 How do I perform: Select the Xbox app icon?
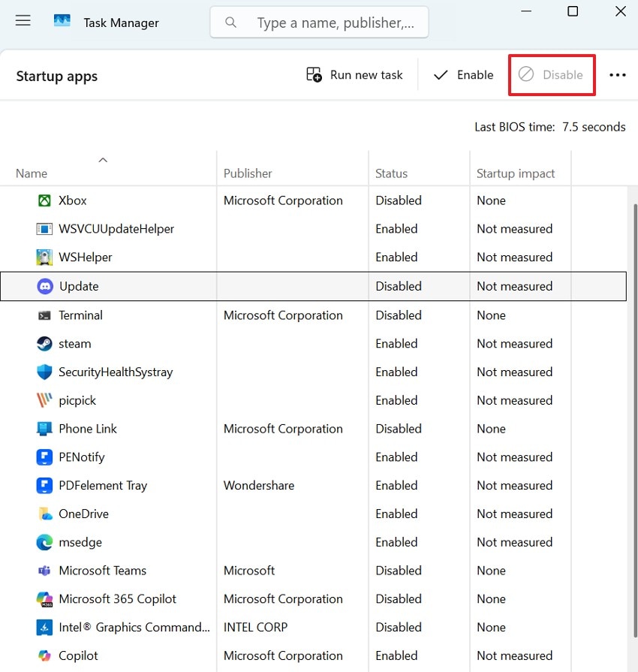pyautogui.click(x=44, y=200)
